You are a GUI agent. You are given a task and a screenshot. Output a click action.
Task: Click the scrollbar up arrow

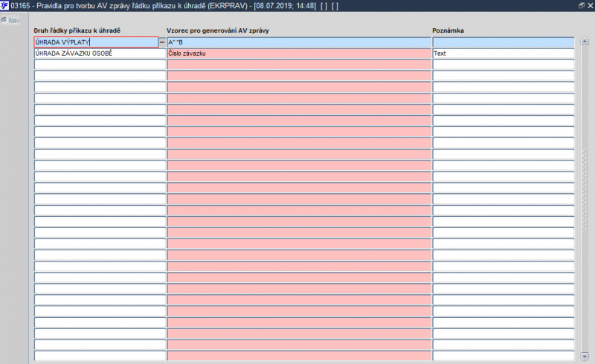click(x=585, y=42)
